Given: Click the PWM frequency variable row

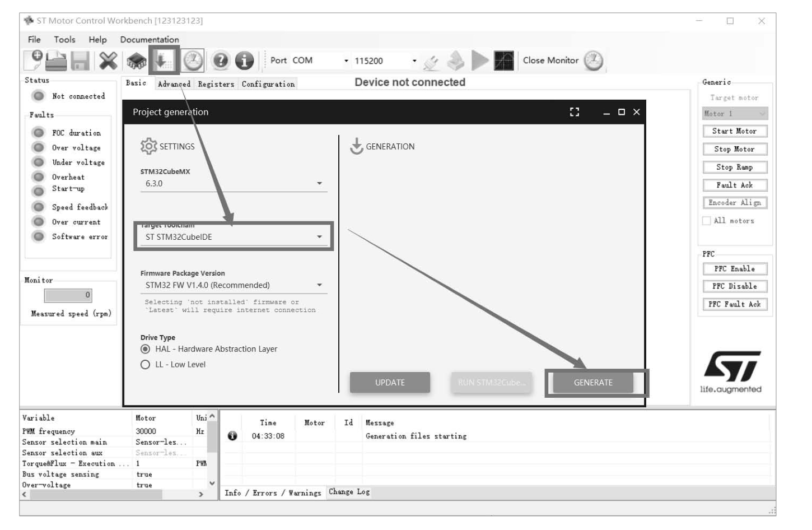Looking at the screenshot, I should 114,431.
